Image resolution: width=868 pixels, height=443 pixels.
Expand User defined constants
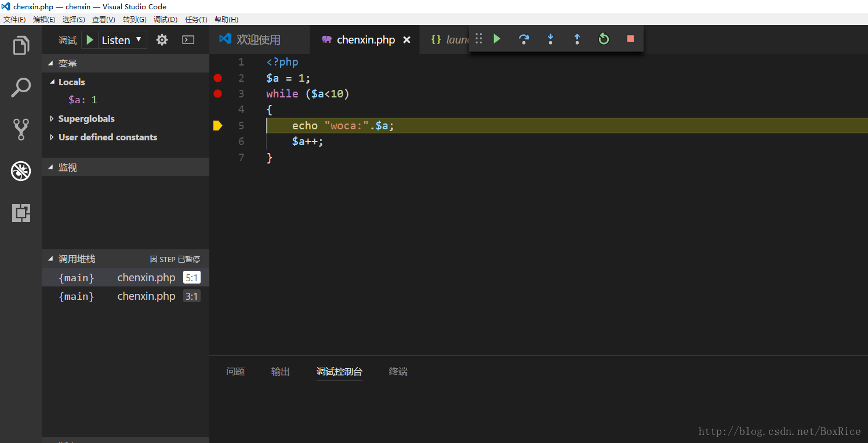[x=53, y=137]
